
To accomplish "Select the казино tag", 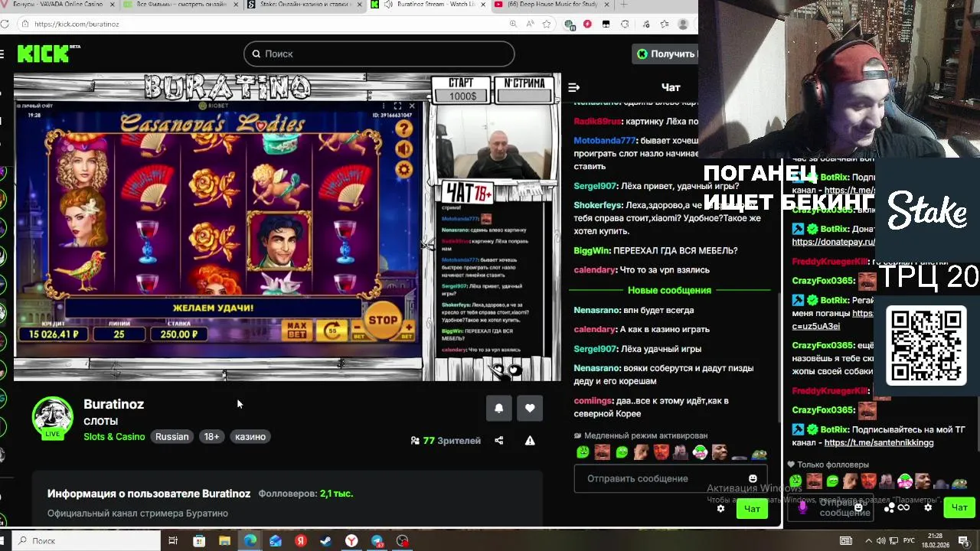I will (x=250, y=436).
